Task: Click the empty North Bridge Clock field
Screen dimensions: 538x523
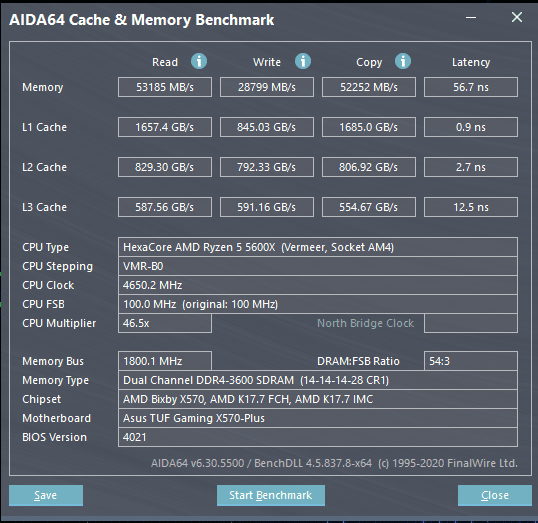Action: coord(471,323)
